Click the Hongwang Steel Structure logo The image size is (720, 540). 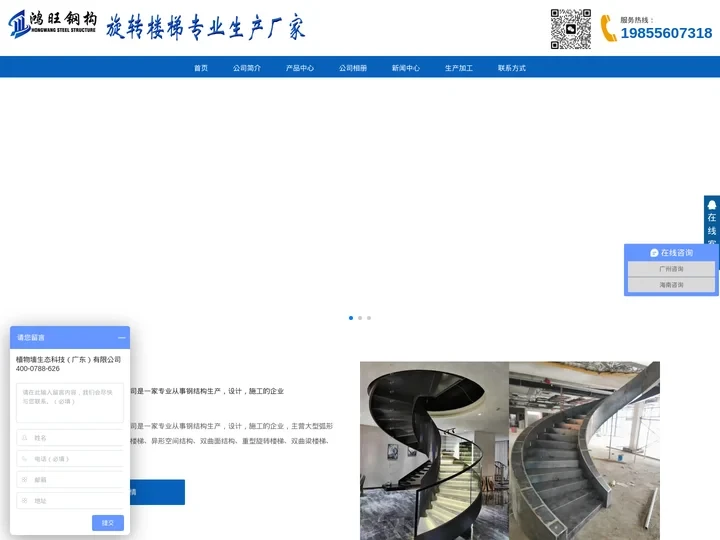pyautogui.click(x=52, y=24)
